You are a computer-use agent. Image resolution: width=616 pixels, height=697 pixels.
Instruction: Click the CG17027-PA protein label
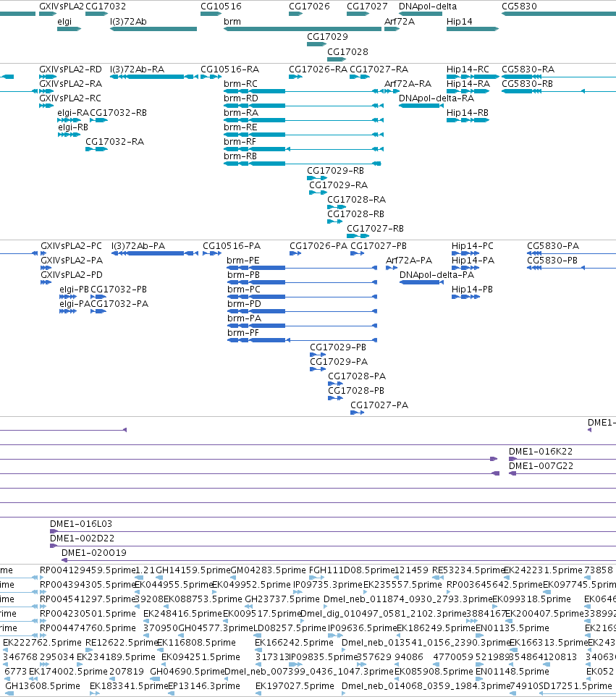[379, 405]
